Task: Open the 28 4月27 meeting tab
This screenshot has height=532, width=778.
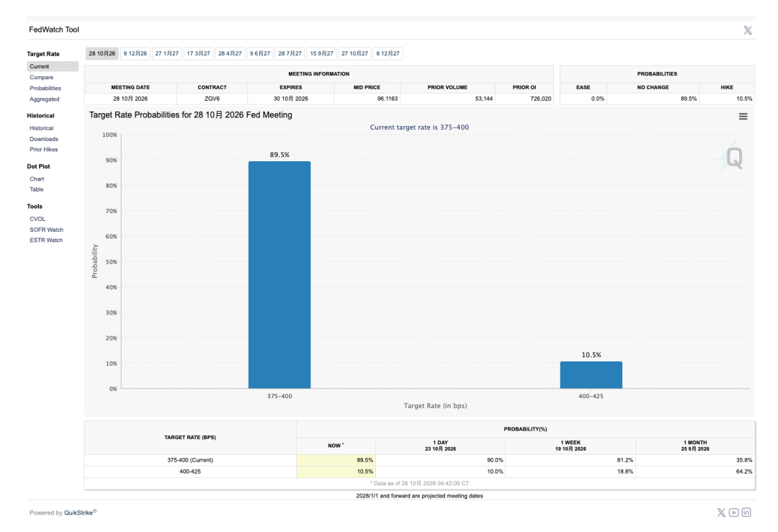Action: (x=231, y=53)
